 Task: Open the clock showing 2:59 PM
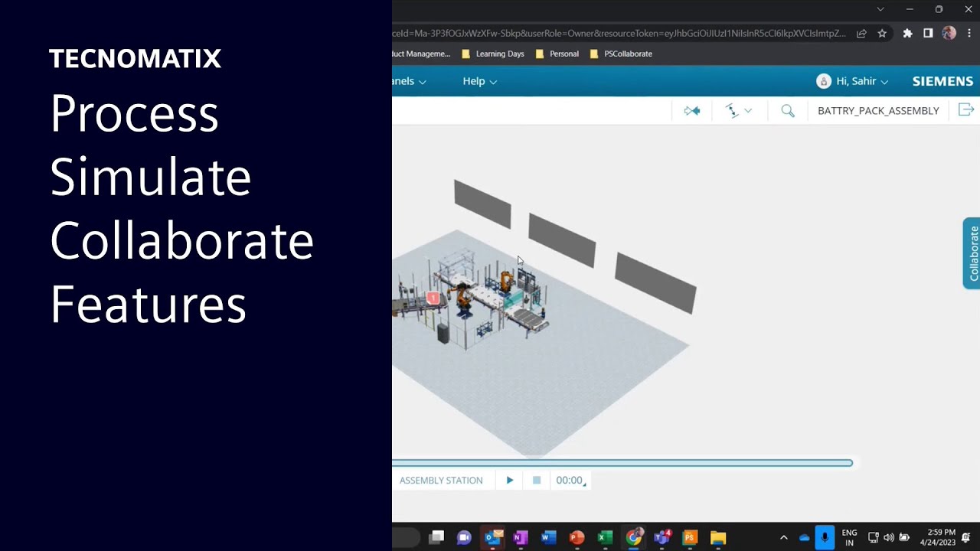938,537
